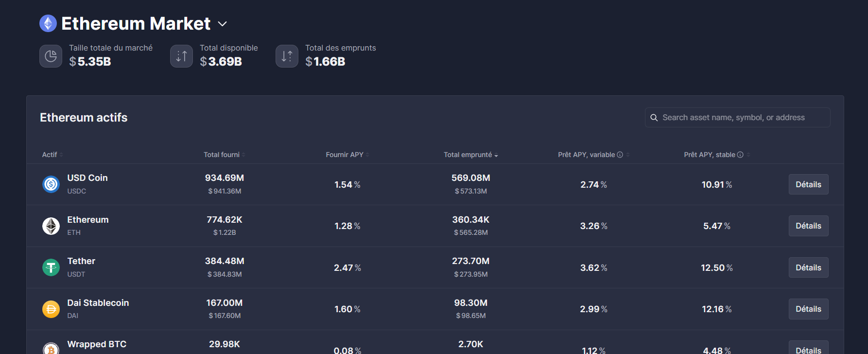This screenshot has height=354, width=868.
Task: Click the Tether USDT token icon
Action: point(51,267)
